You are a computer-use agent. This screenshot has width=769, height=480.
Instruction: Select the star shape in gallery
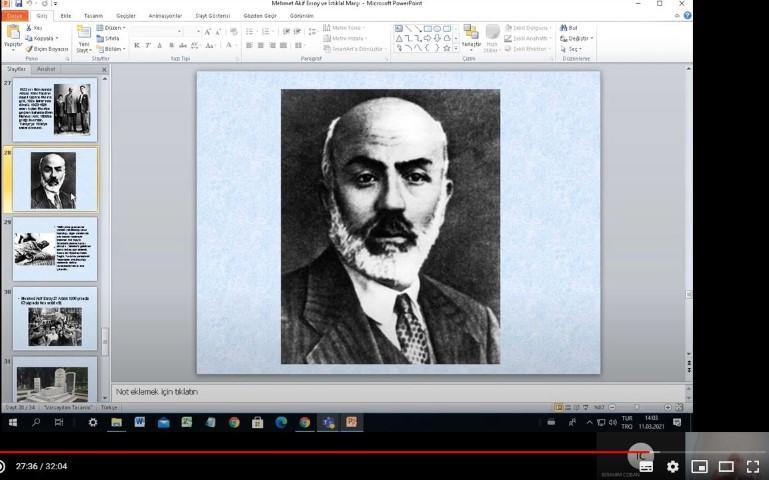pyautogui.click(x=446, y=48)
